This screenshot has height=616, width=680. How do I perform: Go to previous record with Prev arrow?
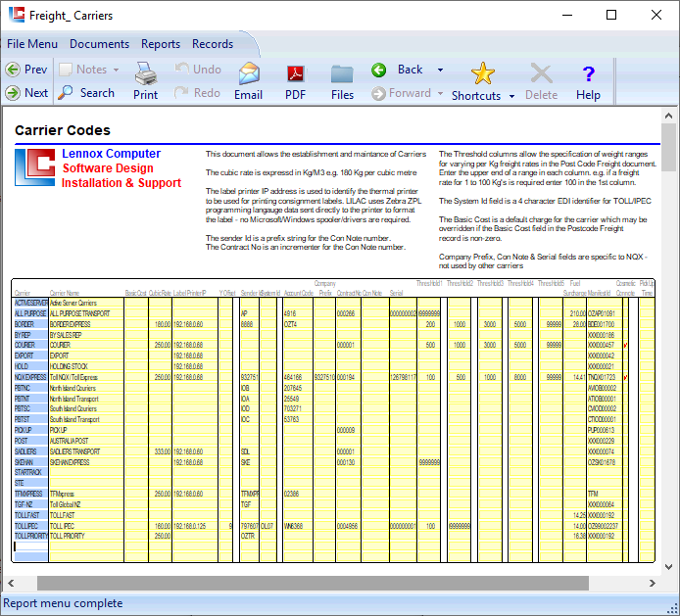click(26, 70)
